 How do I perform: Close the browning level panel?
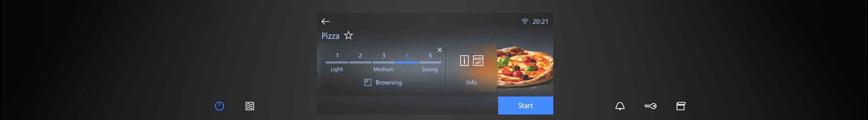tap(439, 50)
